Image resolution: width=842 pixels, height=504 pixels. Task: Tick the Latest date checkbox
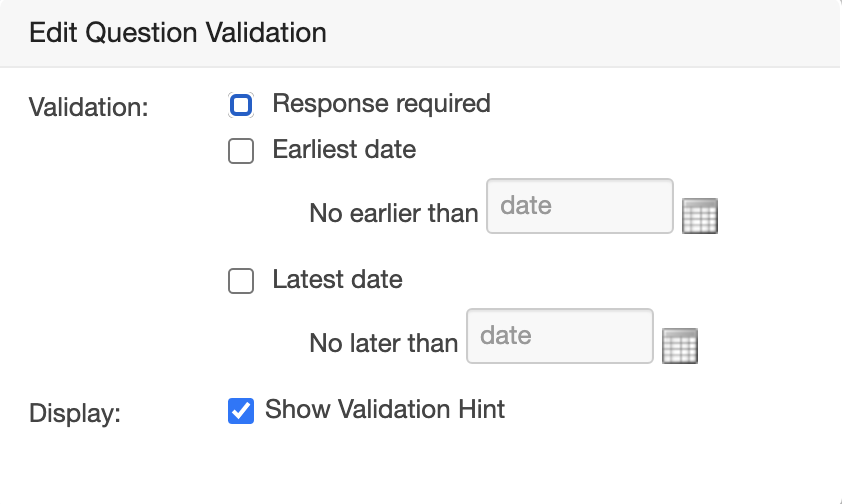click(241, 281)
